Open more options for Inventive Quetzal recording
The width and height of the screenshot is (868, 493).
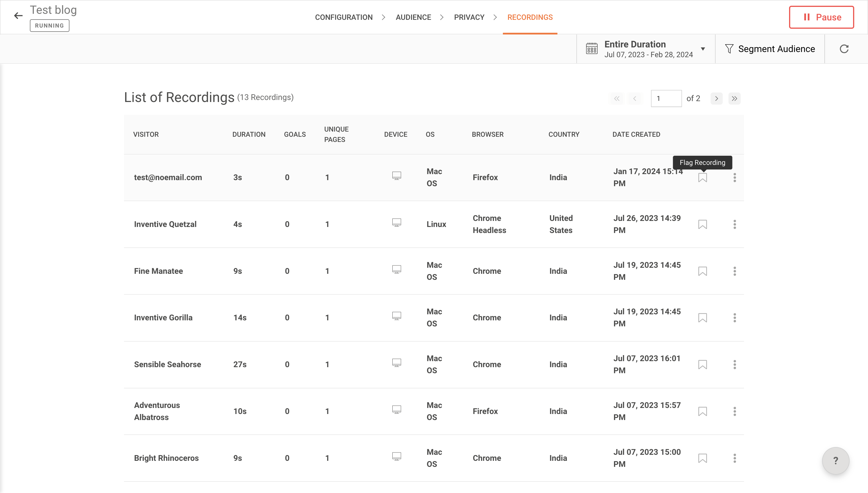(x=734, y=224)
